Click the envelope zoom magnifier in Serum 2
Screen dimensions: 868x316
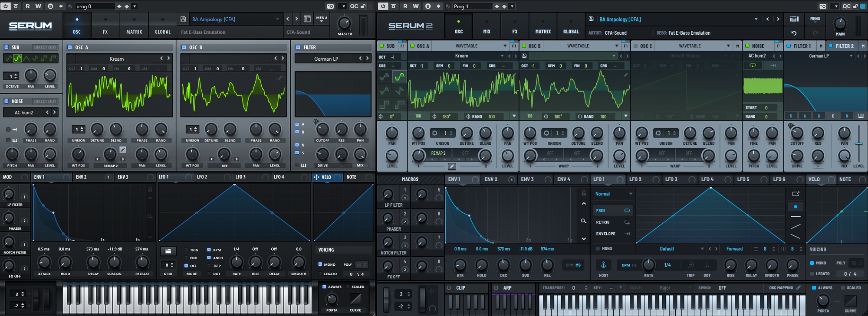584,221
